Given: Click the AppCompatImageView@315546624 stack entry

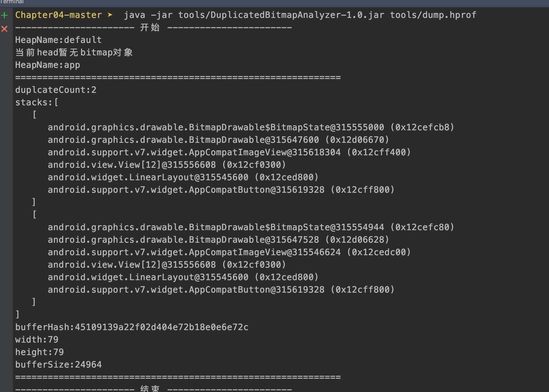Looking at the screenshot, I should [x=229, y=252].
